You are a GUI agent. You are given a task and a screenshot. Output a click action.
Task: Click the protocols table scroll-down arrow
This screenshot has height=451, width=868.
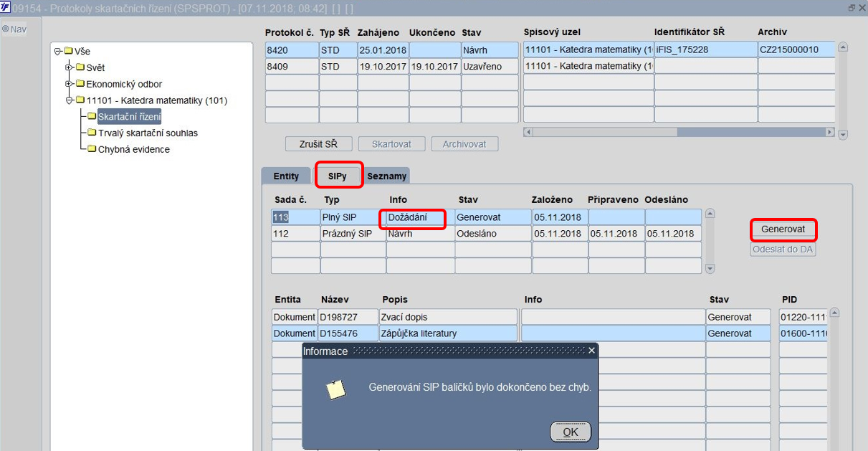pos(843,135)
